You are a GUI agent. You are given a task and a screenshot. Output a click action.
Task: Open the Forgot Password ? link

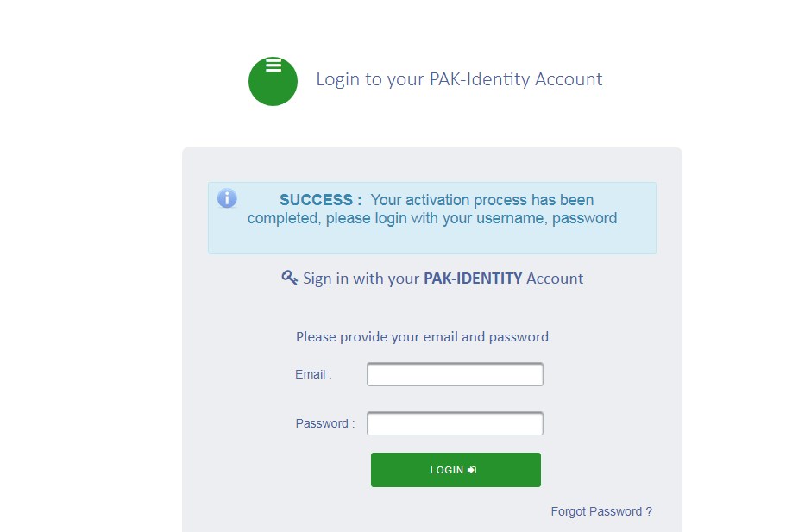600,511
